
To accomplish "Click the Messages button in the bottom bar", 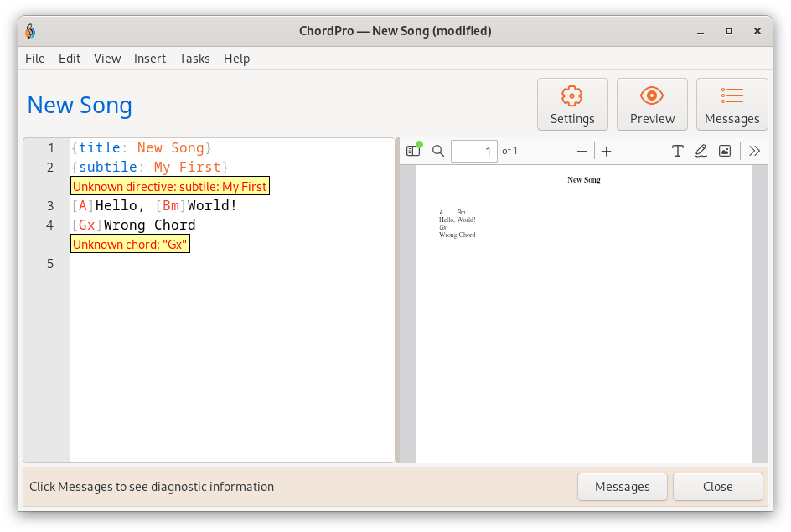I will (622, 487).
